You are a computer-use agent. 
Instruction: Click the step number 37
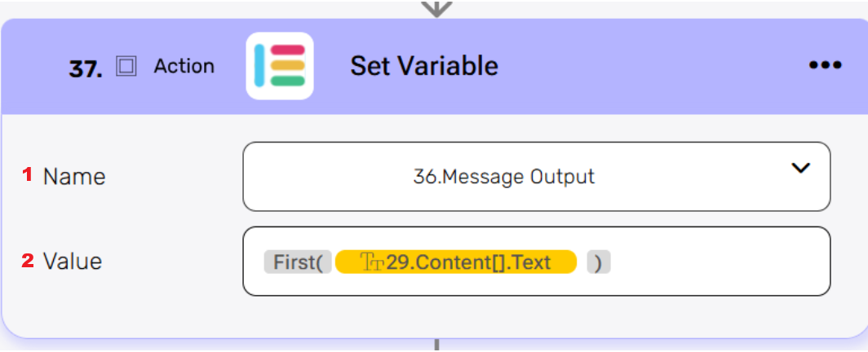85,68
